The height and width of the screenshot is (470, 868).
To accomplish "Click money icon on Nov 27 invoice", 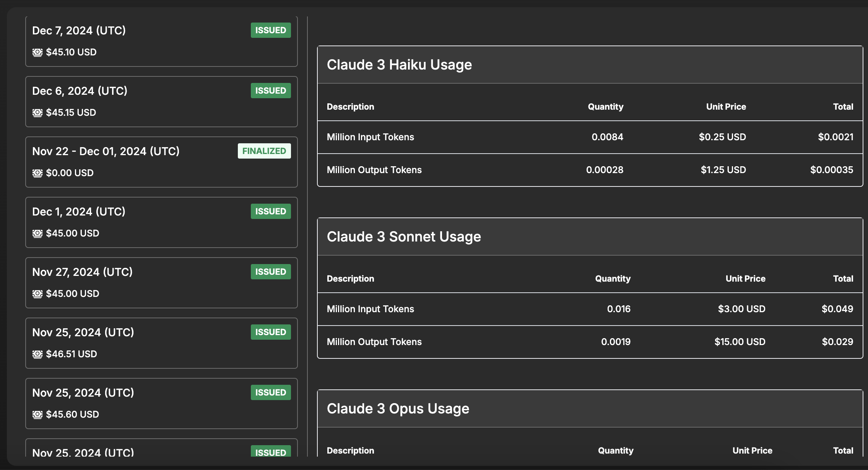I will click(x=37, y=294).
